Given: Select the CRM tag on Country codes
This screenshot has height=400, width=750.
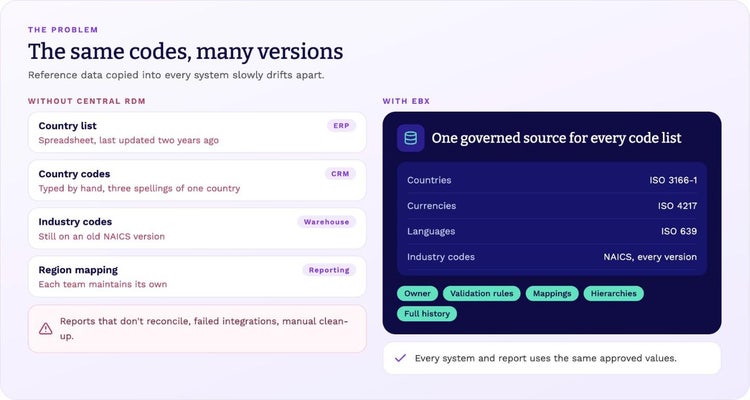Looking at the screenshot, I should (x=340, y=174).
